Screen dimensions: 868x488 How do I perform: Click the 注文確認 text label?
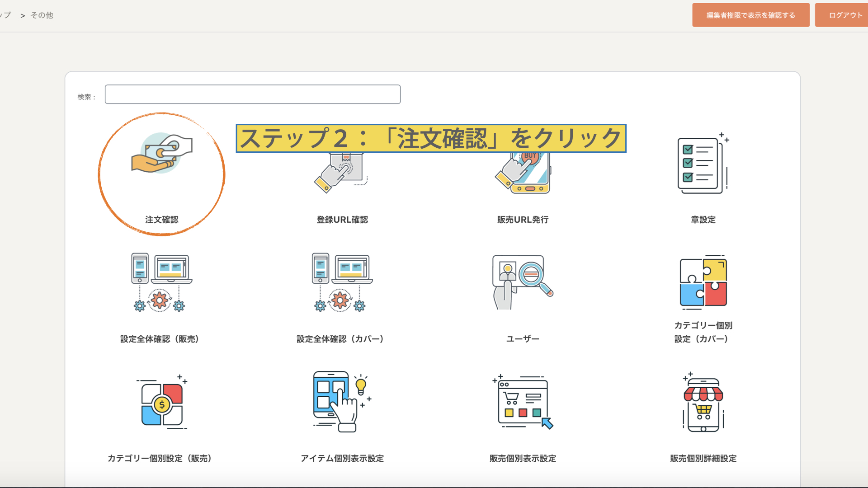click(161, 220)
